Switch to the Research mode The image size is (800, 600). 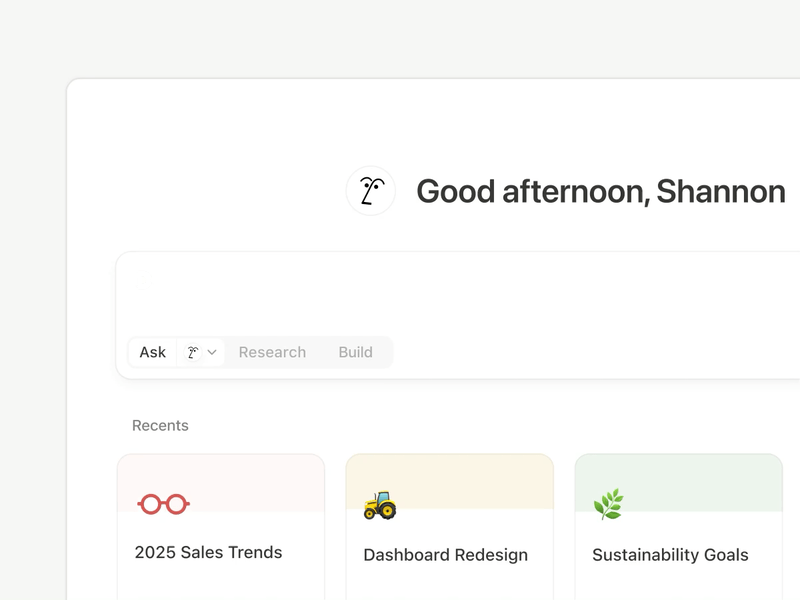click(x=272, y=352)
